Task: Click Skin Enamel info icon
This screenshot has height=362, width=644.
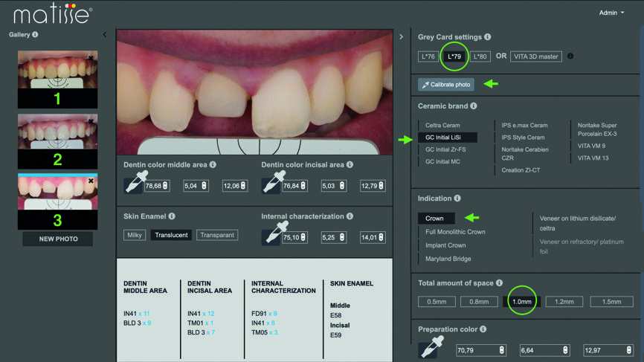Action: [172, 216]
